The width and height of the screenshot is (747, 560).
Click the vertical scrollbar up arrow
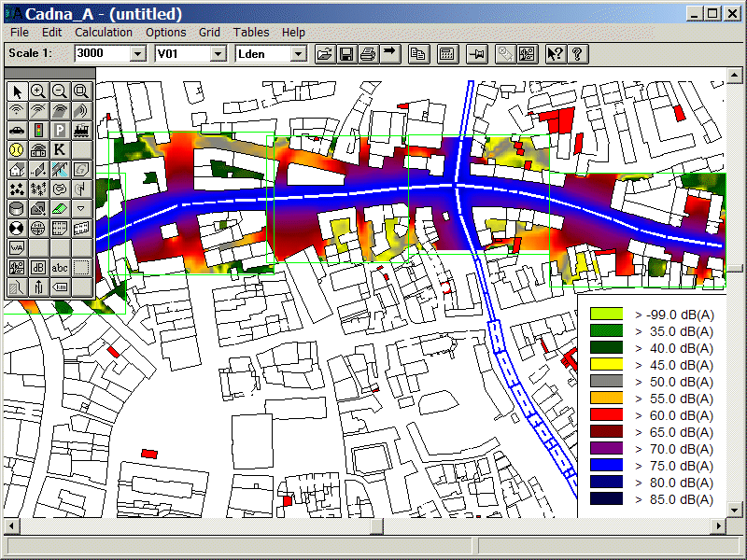click(734, 76)
